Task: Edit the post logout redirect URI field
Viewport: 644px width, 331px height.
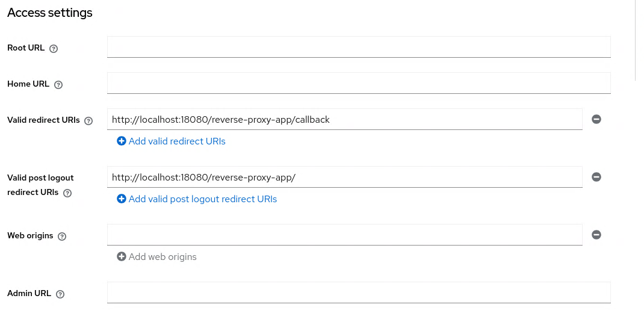Action: tap(344, 177)
